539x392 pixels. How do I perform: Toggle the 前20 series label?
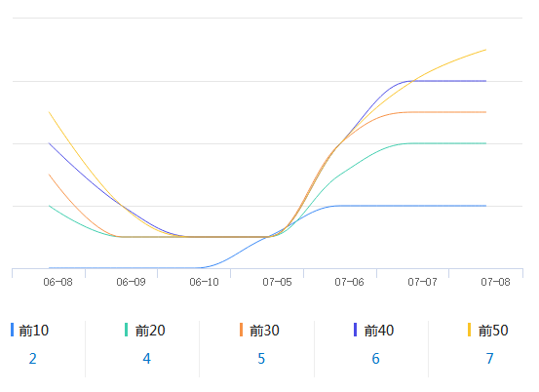pyautogui.click(x=150, y=331)
